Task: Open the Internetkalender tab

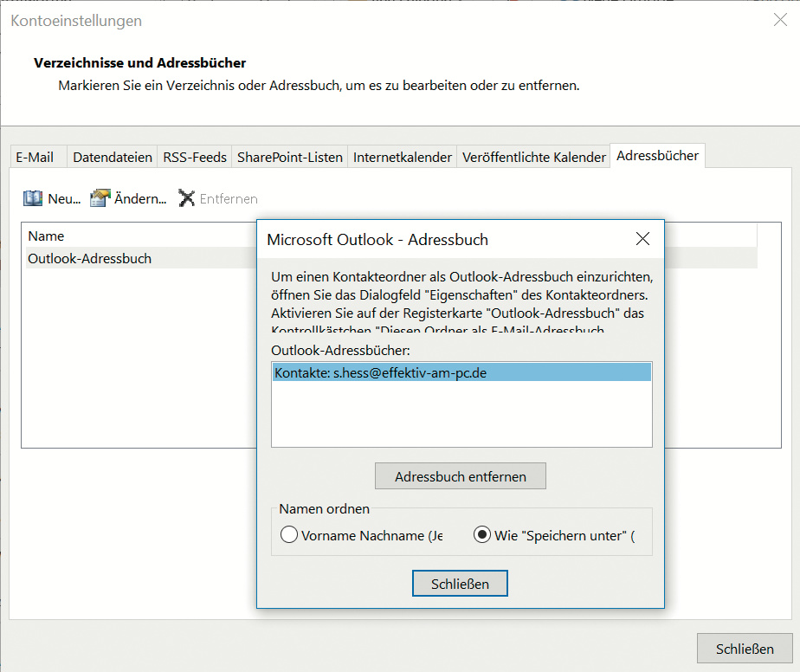Action: [403, 157]
